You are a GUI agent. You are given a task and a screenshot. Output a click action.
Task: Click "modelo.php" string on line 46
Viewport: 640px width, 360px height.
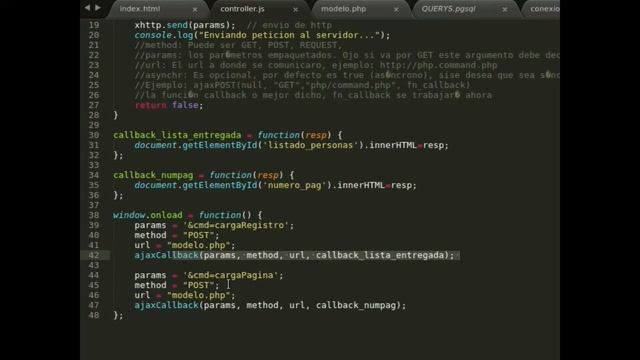pos(199,295)
